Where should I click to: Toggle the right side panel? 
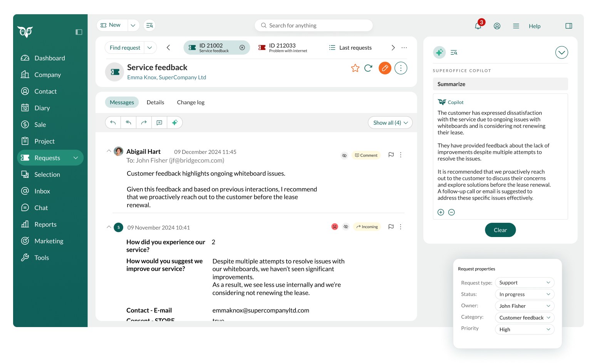point(568,26)
